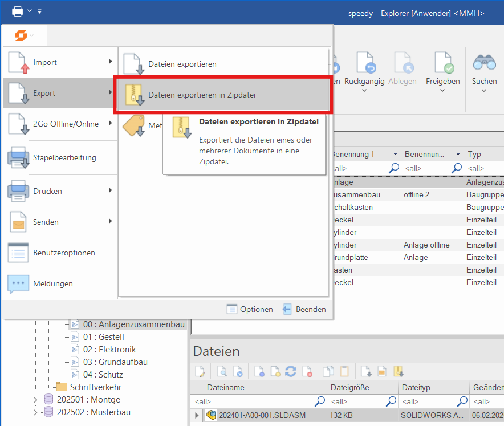Click the Rückgängig icon in the ribbon
The image size is (504, 426).
tap(364, 63)
